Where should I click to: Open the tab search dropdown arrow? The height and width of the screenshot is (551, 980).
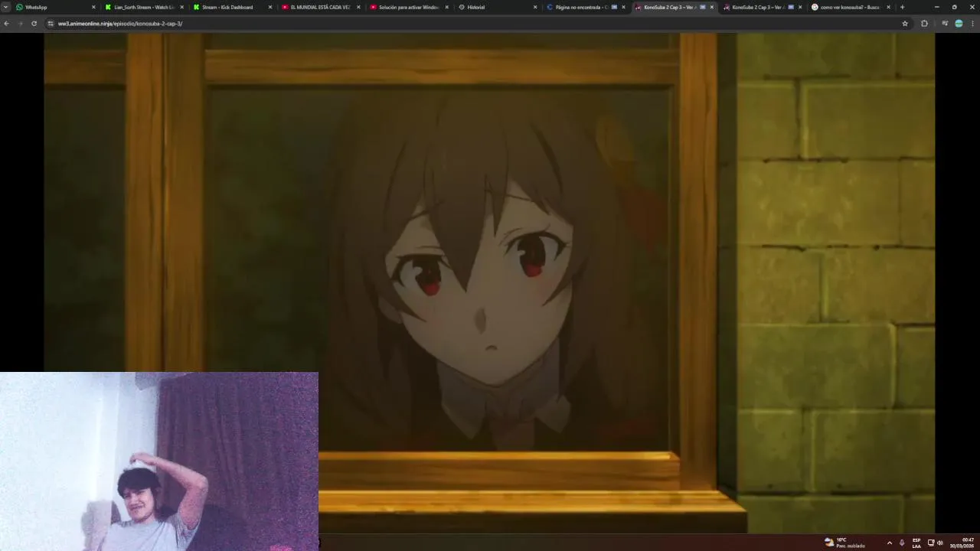tap(5, 7)
